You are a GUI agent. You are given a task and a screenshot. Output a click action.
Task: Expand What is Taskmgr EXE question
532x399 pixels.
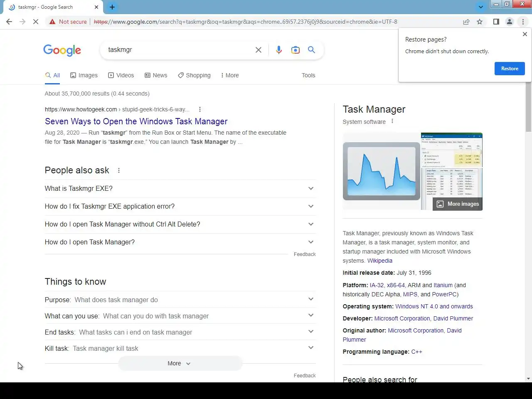180,188
